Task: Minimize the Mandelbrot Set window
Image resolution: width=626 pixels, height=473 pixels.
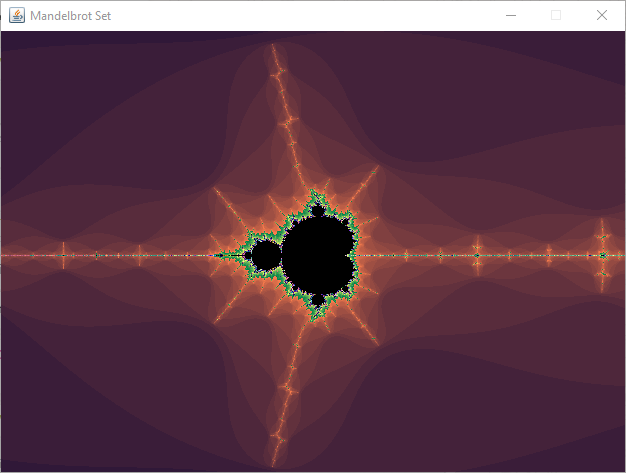Action: [511, 16]
